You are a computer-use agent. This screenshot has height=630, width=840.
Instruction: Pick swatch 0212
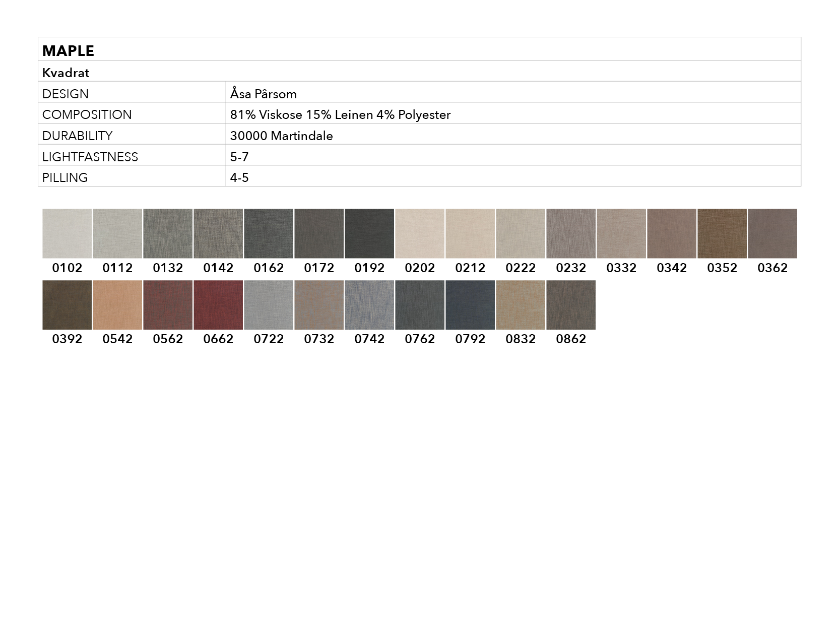pos(470,233)
